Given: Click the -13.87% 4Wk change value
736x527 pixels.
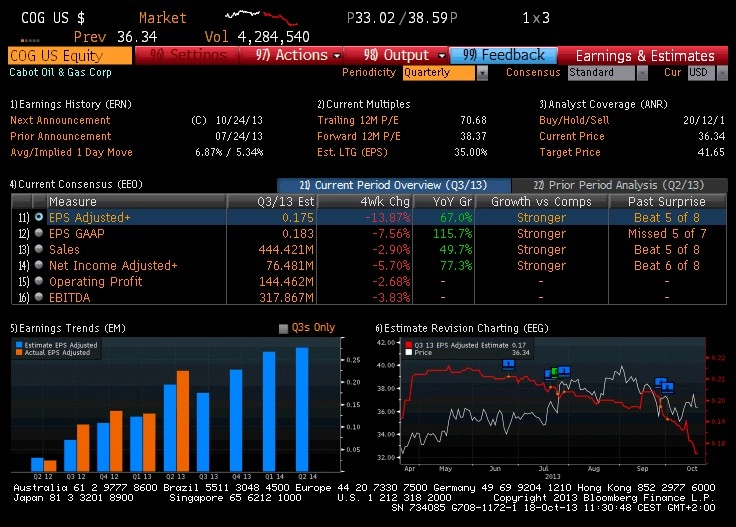Looking at the screenshot, I should [388, 218].
